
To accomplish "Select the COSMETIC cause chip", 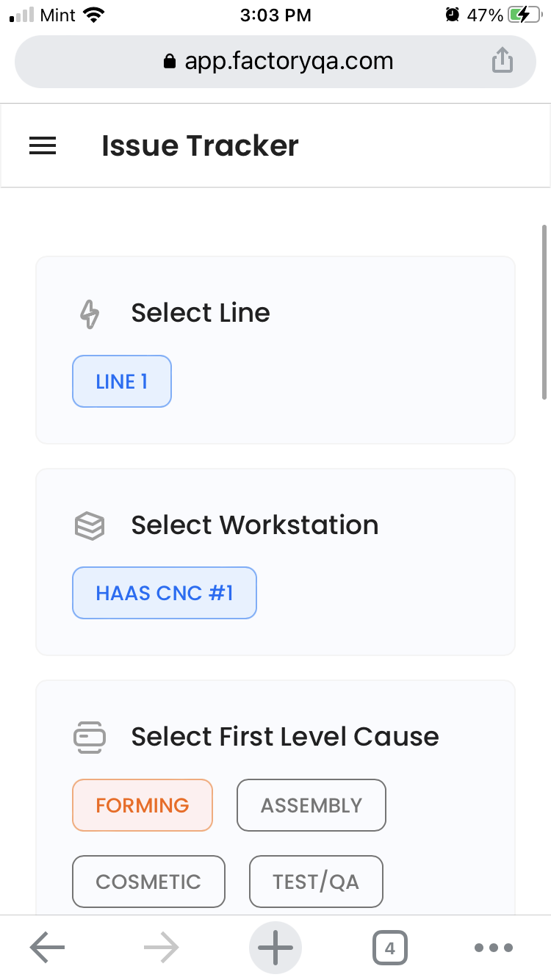I will point(148,882).
